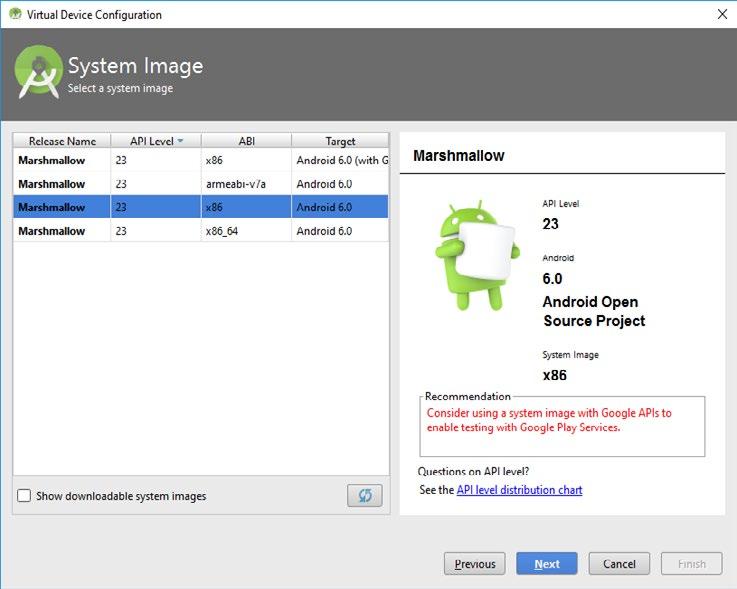Click the x86 System Image value

click(x=555, y=375)
